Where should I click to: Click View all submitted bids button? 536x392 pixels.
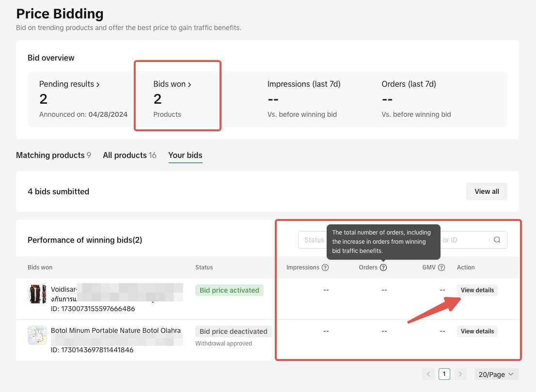point(487,191)
